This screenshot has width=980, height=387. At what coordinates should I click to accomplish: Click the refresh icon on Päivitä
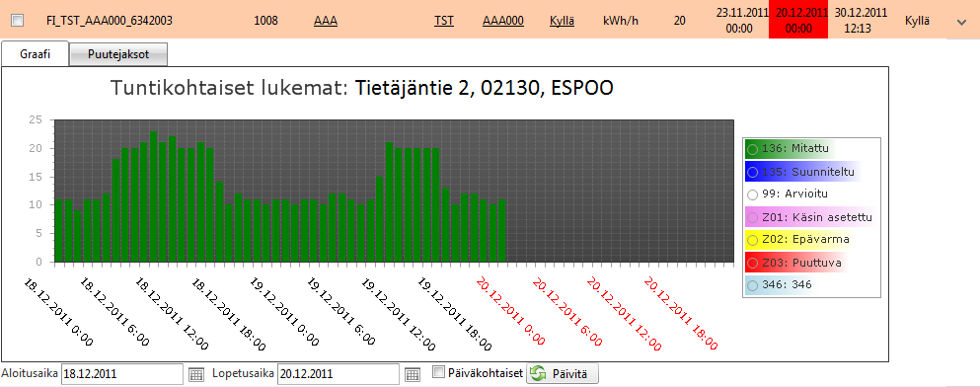pyautogui.click(x=538, y=374)
